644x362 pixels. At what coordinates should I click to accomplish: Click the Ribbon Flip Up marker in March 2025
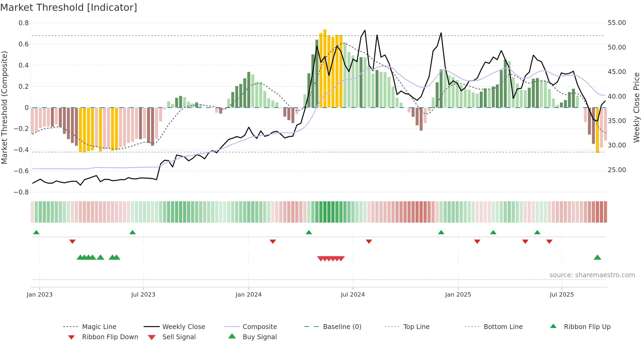[493, 232]
